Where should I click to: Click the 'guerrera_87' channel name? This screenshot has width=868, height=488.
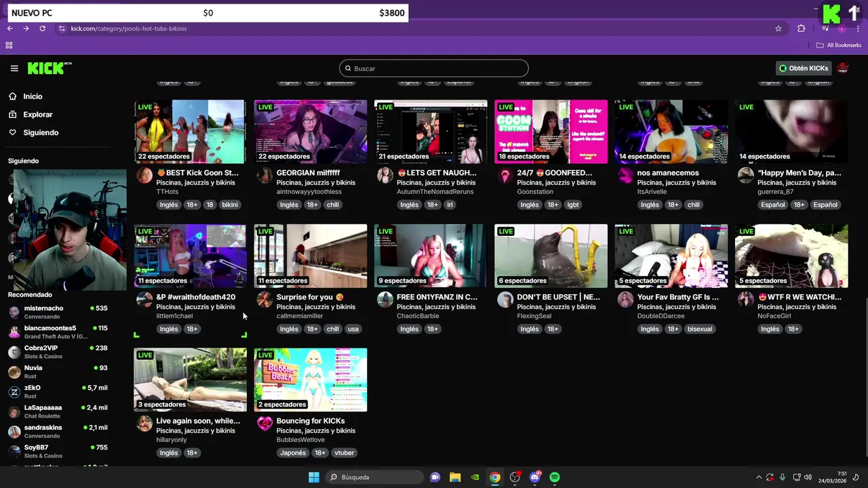pos(775,192)
